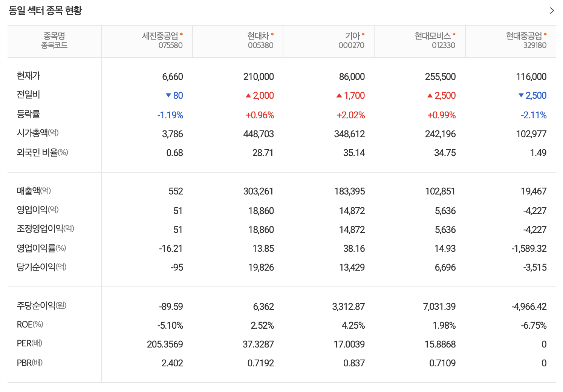Click 현대모비스 up arrow 2,500 change
The height and width of the screenshot is (392, 563).
tap(442, 95)
